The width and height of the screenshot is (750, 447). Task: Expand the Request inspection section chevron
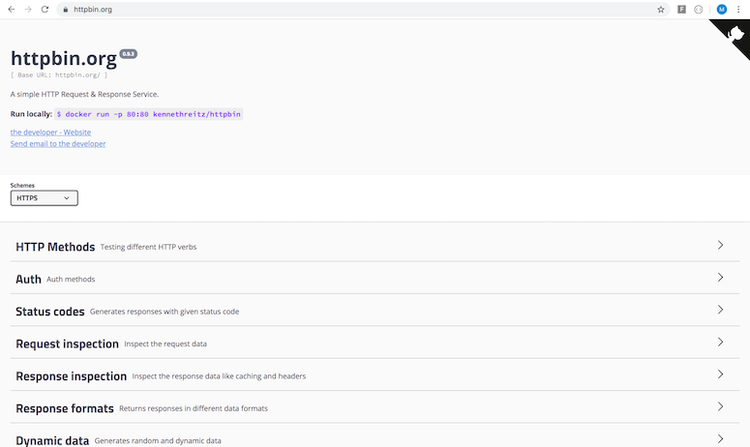(720, 342)
